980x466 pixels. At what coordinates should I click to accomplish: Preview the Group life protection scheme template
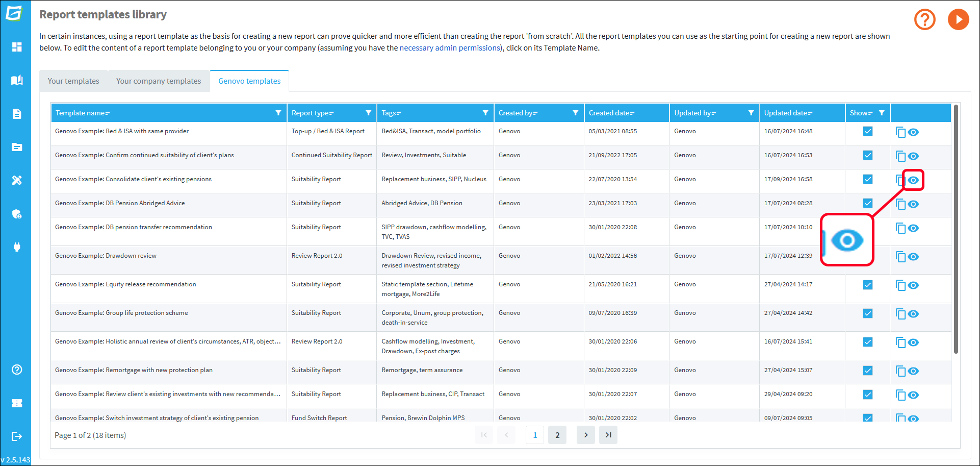pos(913,314)
